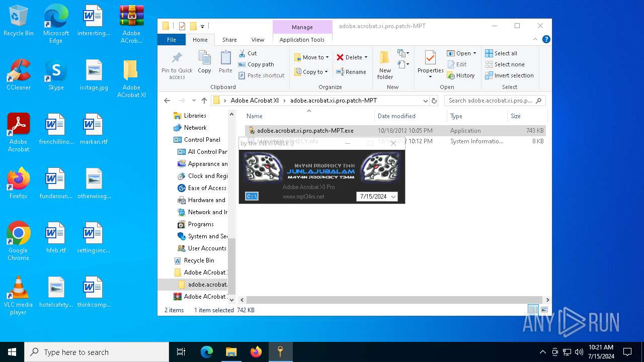Click Adobe ACrobat XI in address path
The image size is (644, 362).
click(x=255, y=101)
